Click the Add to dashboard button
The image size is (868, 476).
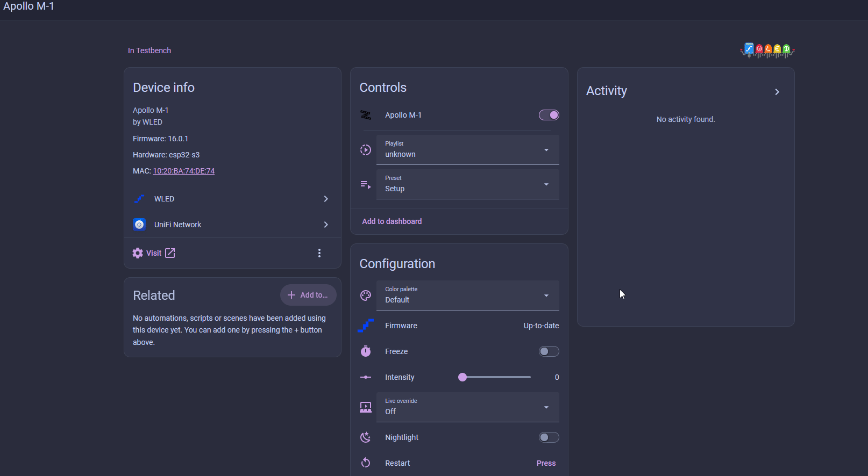pyautogui.click(x=392, y=221)
